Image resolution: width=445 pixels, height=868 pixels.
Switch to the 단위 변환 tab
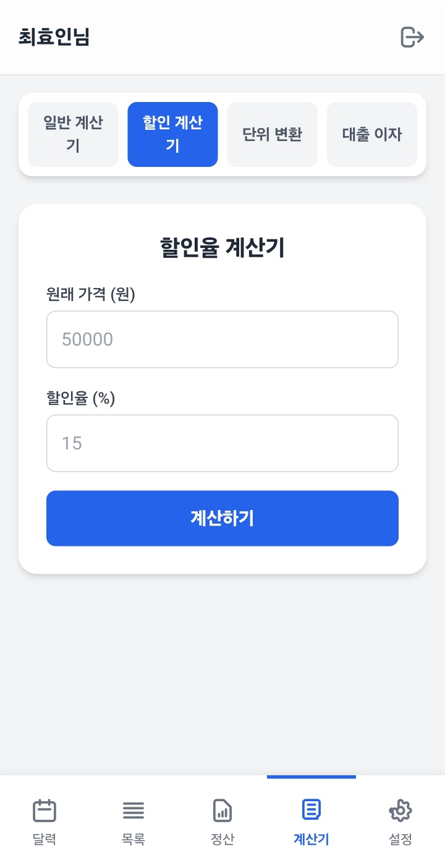pyautogui.click(x=273, y=134)
